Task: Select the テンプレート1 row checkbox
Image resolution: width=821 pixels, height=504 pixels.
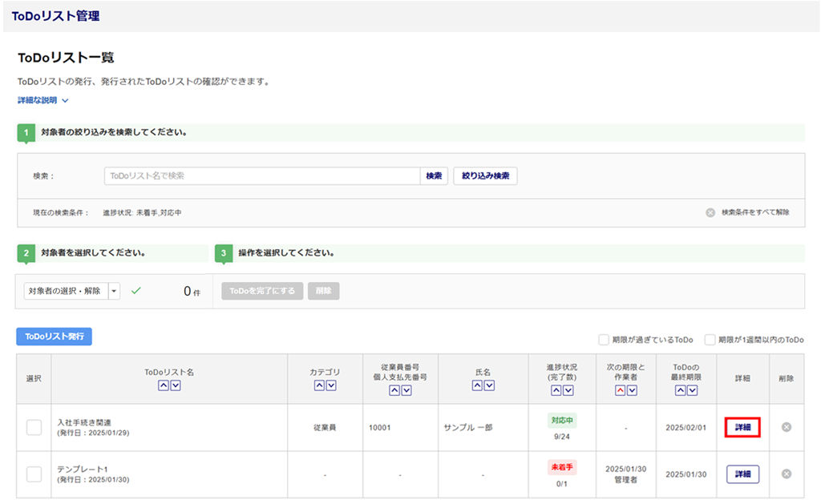Action: point(34,474)
